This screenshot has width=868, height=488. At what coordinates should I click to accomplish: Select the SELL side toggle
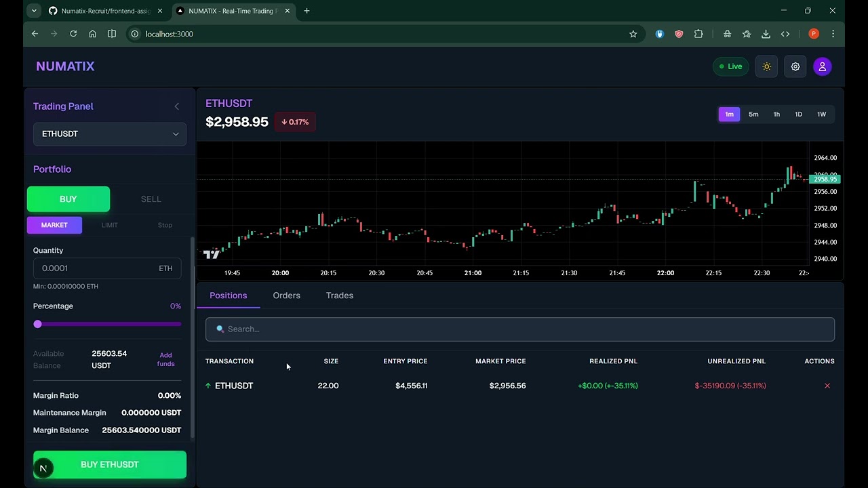click(x=151, y=199)
